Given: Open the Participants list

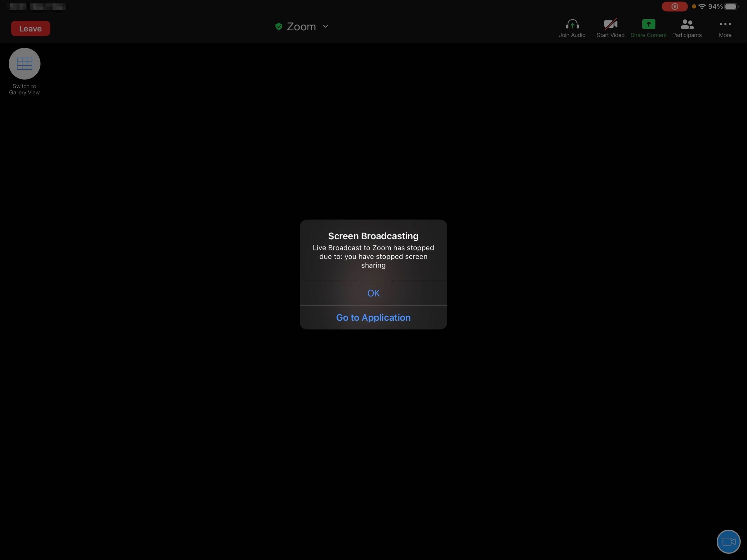Looking at the screenshot, I should pos(687,28).
